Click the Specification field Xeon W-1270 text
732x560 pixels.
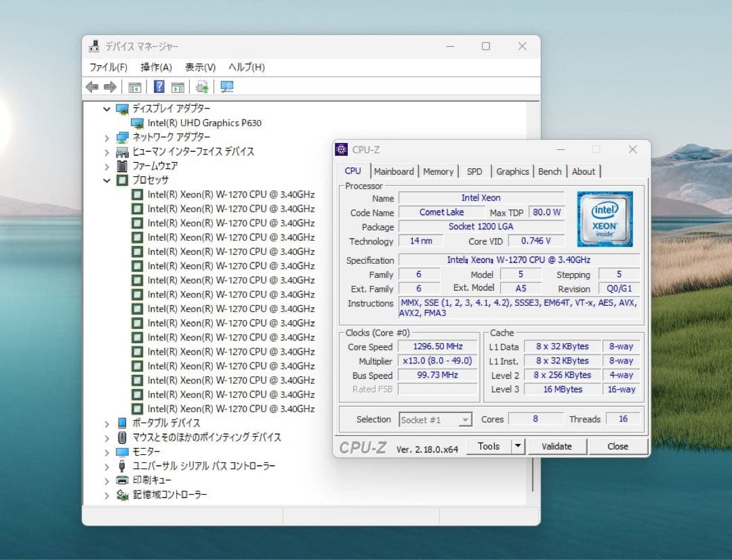518,260
